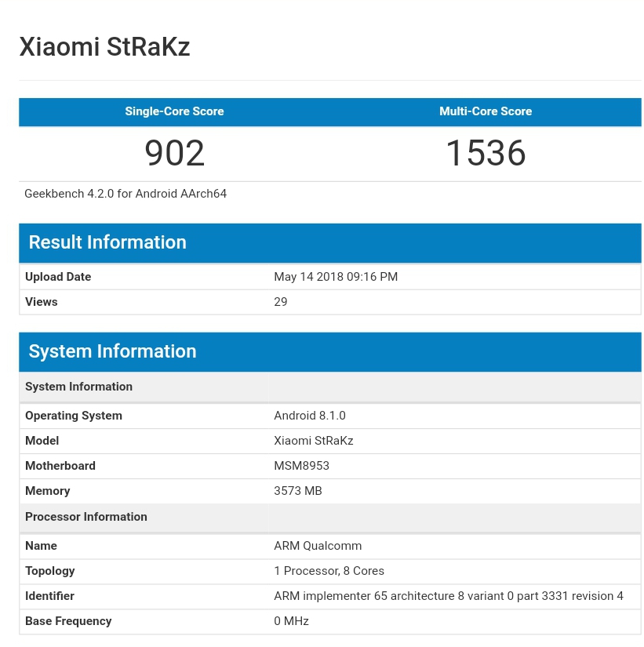Click the Model value Xiaomi StRaKz
This screenshot has height=647, width=644.
(x=314, y=441)
